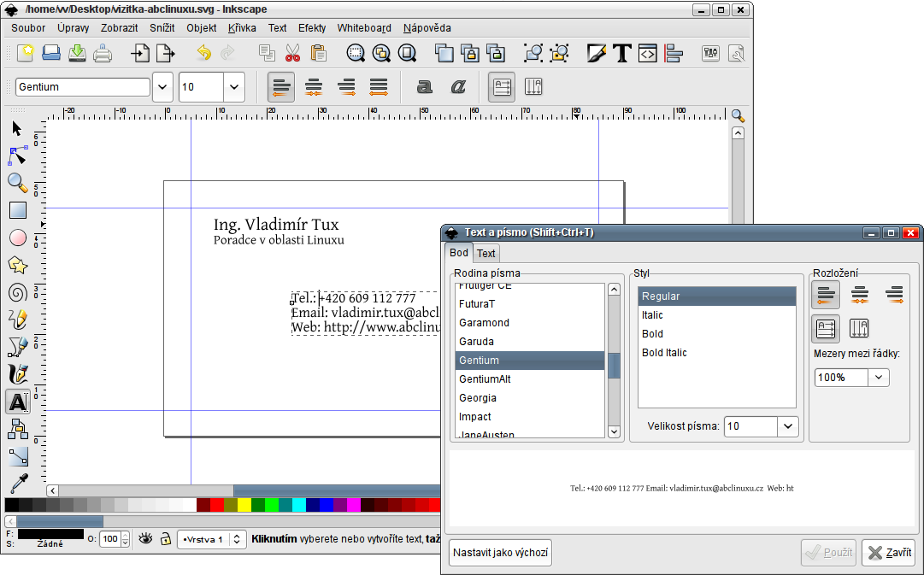This screenshot has width=924, height=575.
Task: Open the font family dropdown in toolbar
Action: 162,87
